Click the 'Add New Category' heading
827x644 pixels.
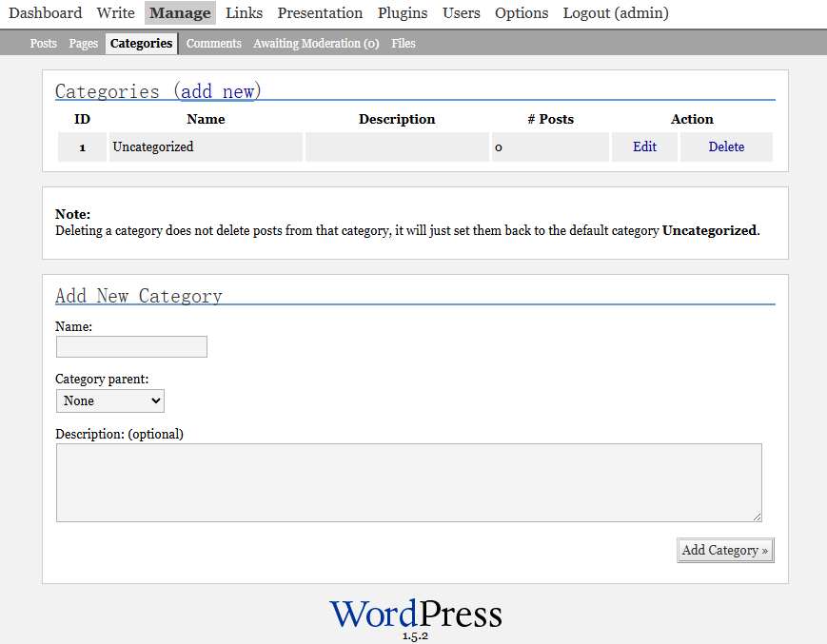click(x=139, y=296)
